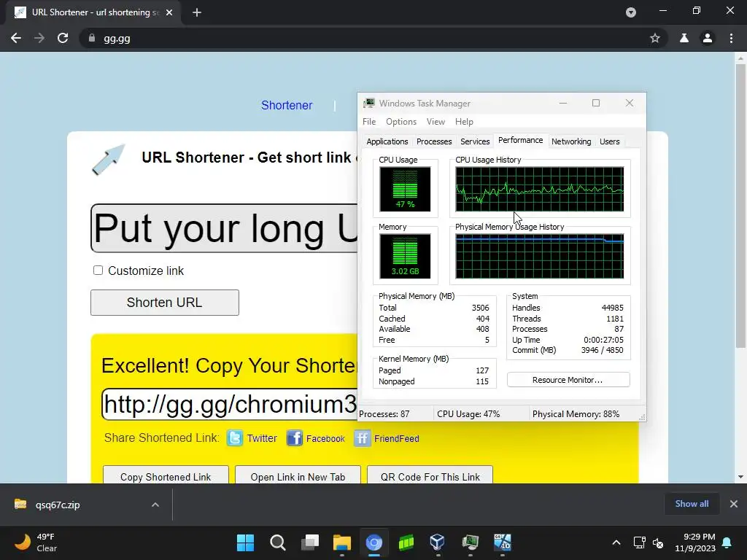The image size is (747, 560).
Task: Switch to the Services tab
Action: point(475,141)
